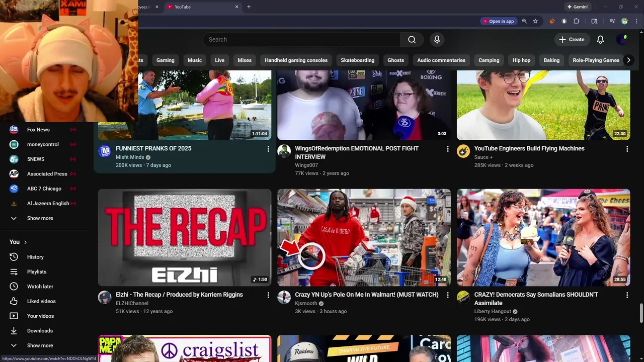Click Open in app button
The height and width of the screenshot is (362, 644).
(x=498, y=21)
